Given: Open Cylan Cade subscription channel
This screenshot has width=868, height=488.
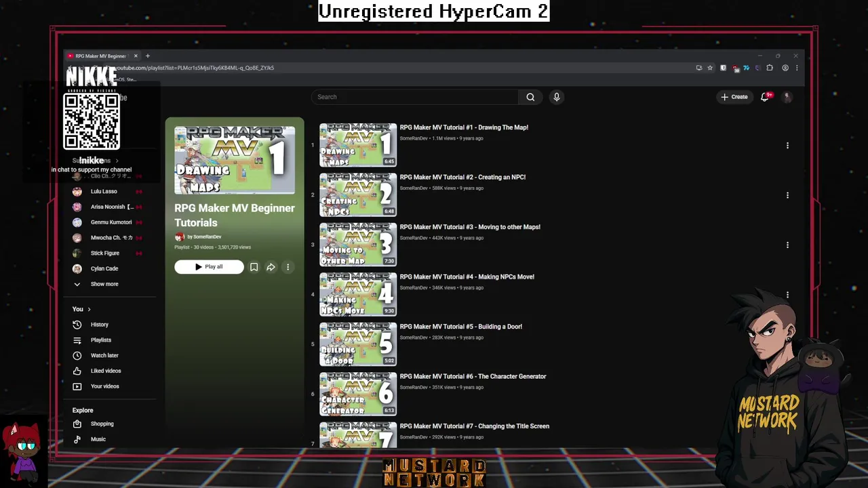Looking at the screenshot, I should (x=104, y=268).
